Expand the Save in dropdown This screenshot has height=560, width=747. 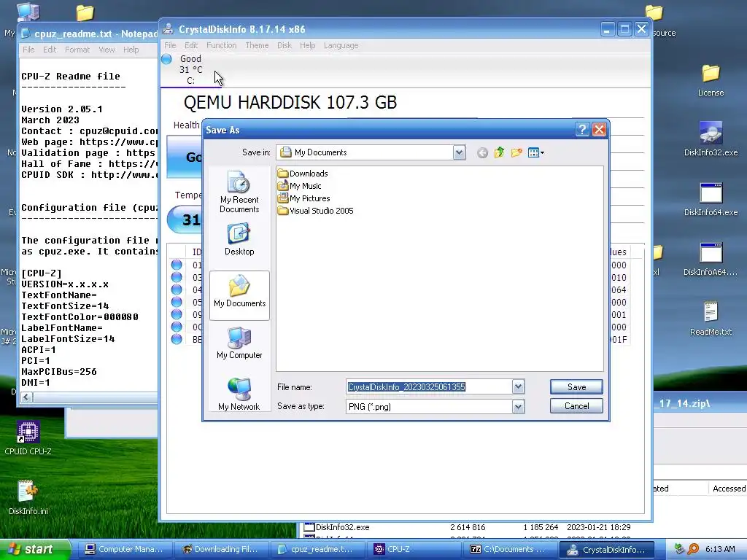(459, 153)
